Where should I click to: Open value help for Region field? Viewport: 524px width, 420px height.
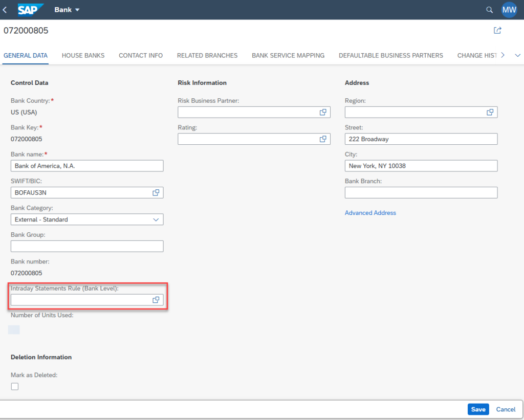(490, 112)
